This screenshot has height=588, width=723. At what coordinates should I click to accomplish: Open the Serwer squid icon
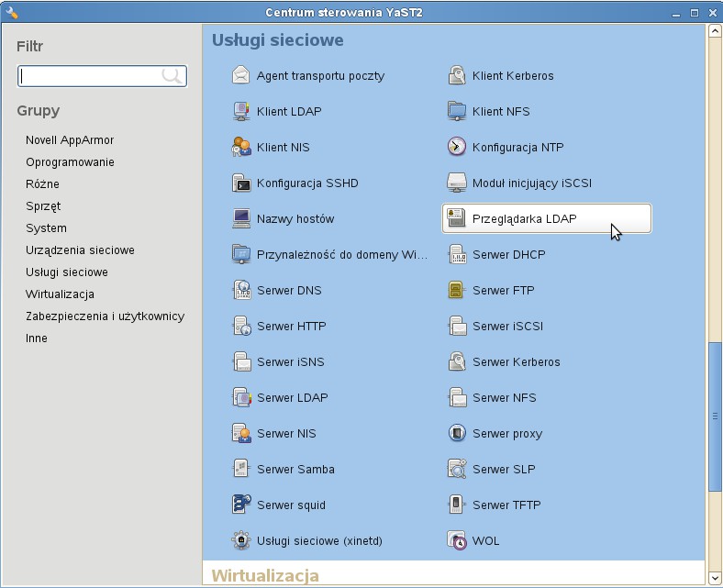point(240,505)
